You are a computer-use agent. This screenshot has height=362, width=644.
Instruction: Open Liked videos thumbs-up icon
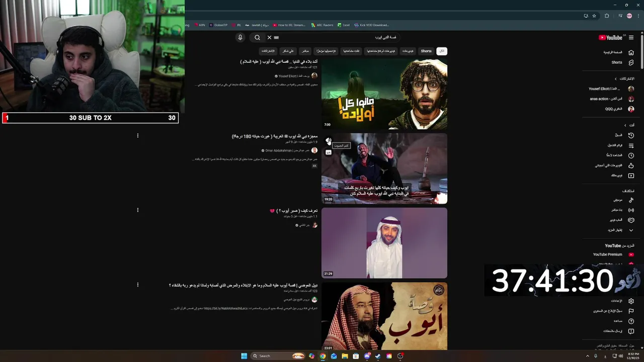point(631,165)
